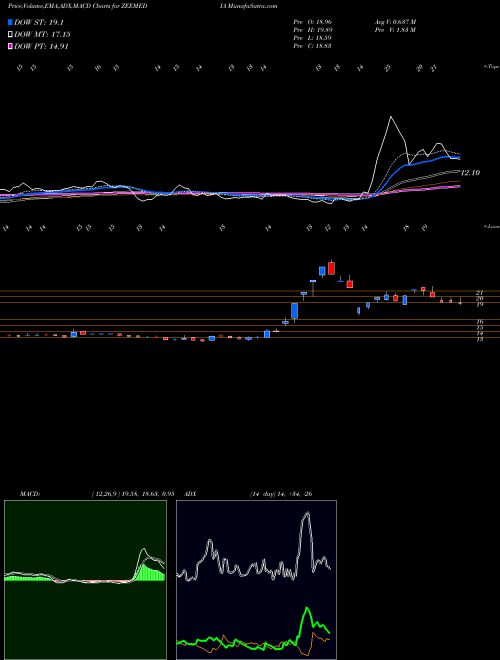The image size is (500, 660).
Task: Select the Pre O: 18.96 value
Action: point(313,21)
